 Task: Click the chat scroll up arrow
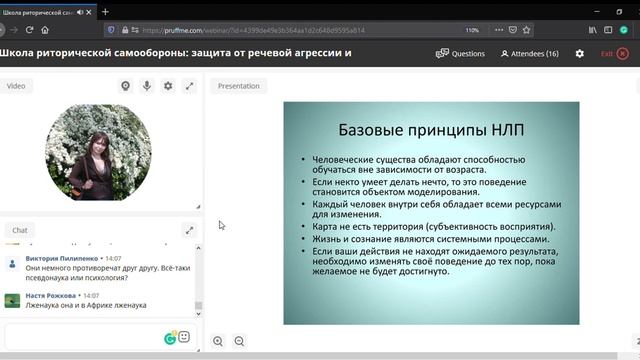pos(198,248)
